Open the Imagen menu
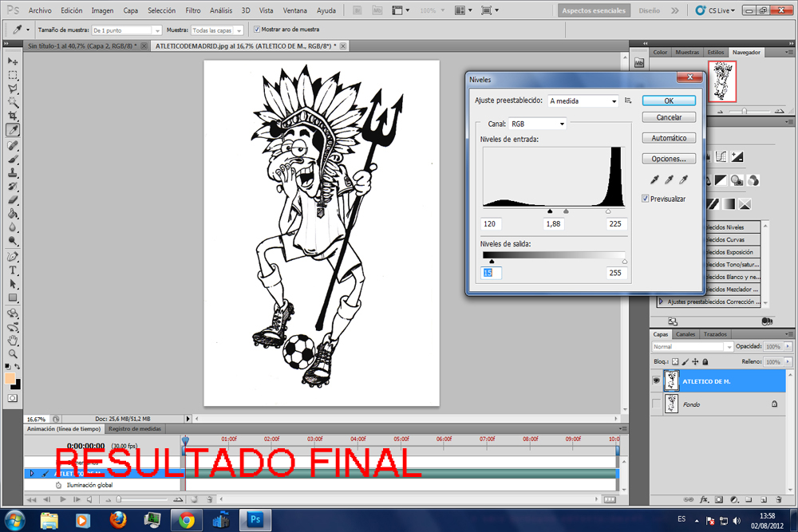 [102, 10]
